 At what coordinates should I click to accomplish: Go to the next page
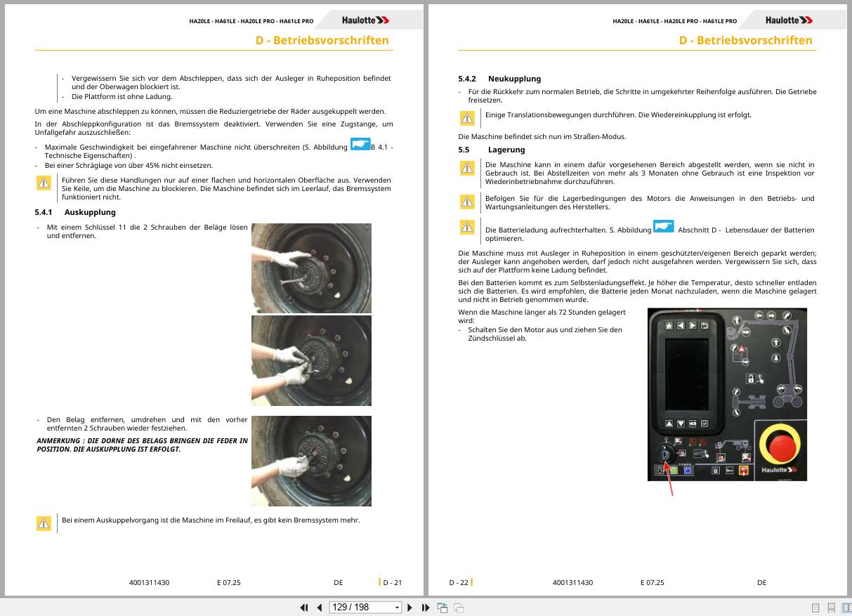coord(410,608)
